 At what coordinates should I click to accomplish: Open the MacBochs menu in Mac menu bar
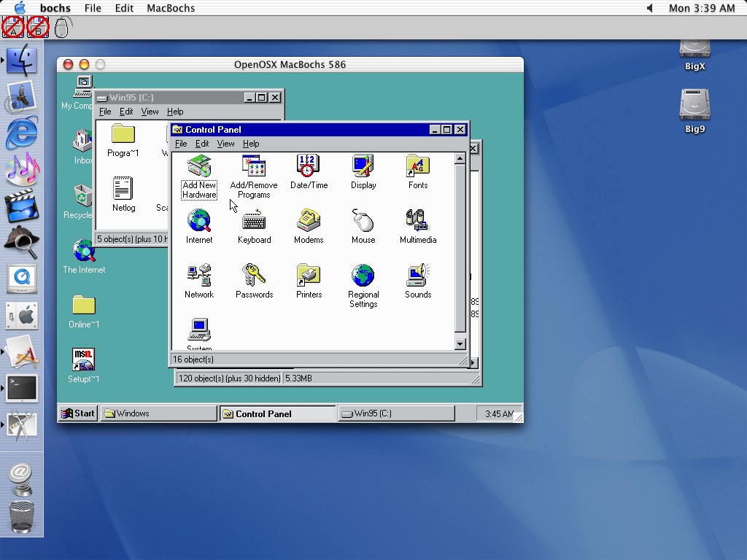coord(171,8)
